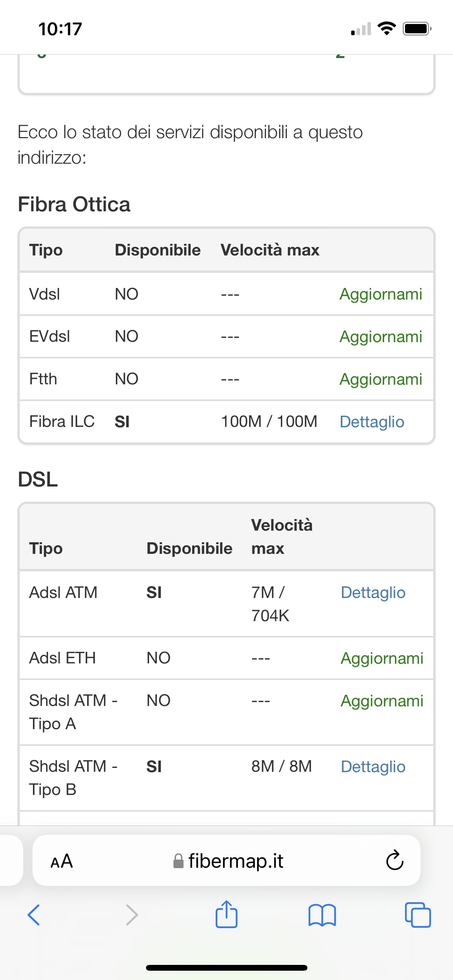Click Aggiornami for Vdsl row
Image resolution: width=453 pixels, height=980 pixels.
pyautogui.click(x=381, y=294)
